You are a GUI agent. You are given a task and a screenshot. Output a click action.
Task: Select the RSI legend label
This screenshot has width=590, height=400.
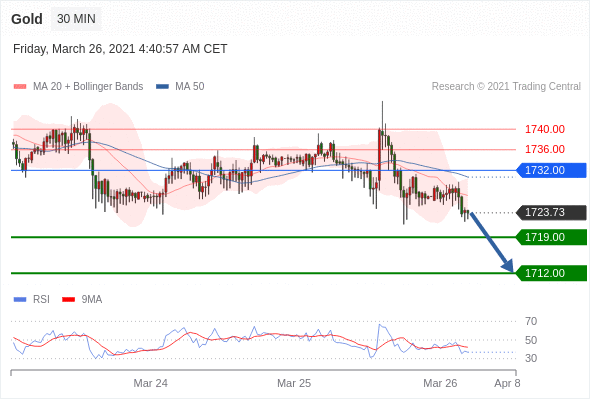pos(41,300)
